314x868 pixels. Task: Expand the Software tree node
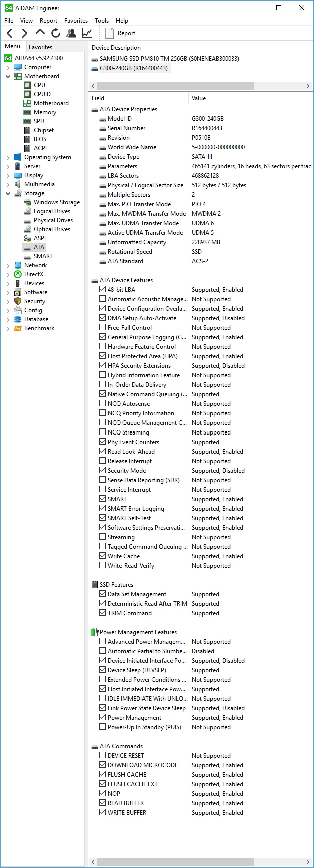click(8, 292)
